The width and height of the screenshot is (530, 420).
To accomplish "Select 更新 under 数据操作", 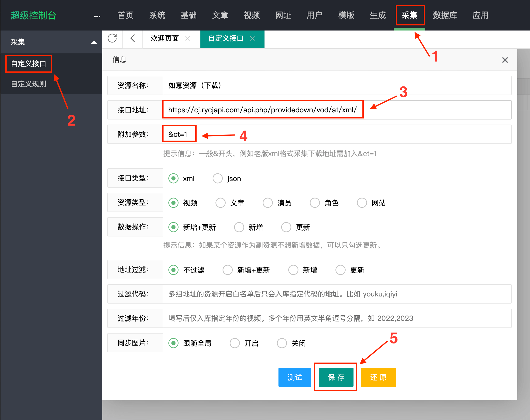I will 286,227.
